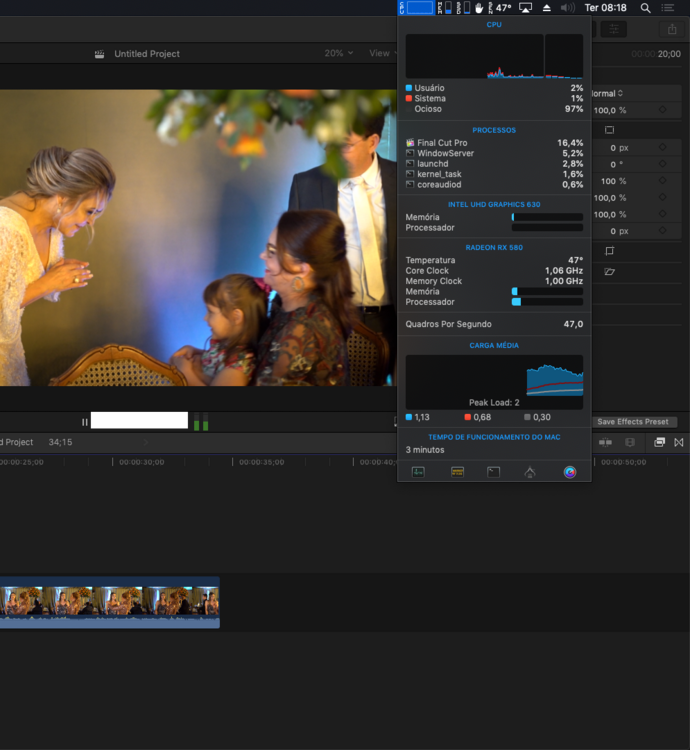Open Console icon in iStat panel footer
This screenshot has width=690, height=750.
[457, 472]
